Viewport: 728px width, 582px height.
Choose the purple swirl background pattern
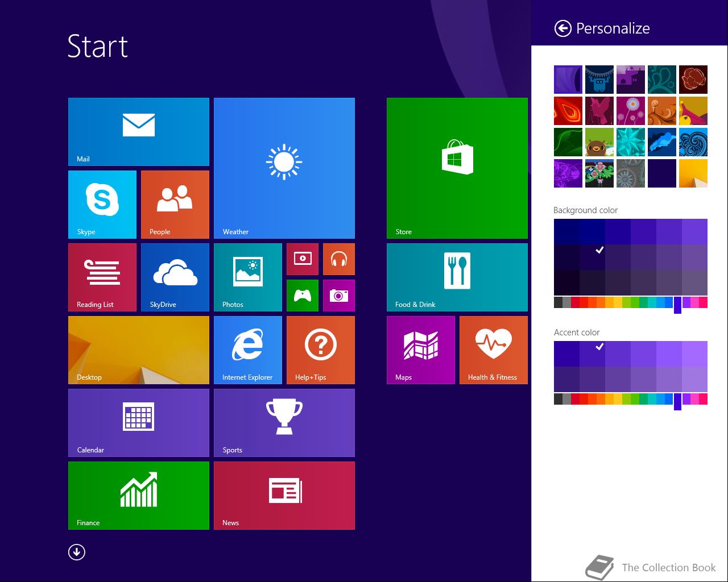(x=568, y=80)
